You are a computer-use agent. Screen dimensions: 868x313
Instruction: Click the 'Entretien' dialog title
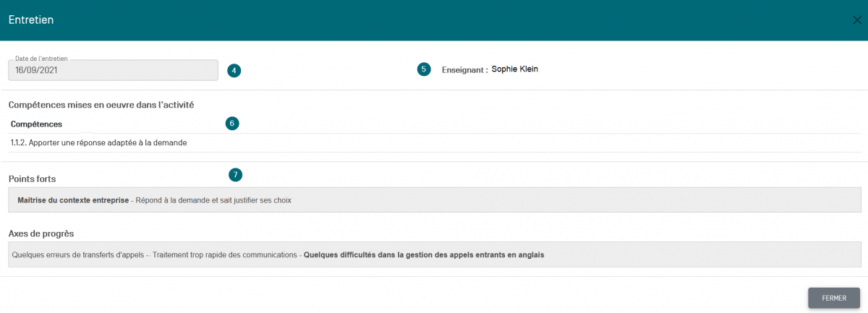click(x=31, y=20)
